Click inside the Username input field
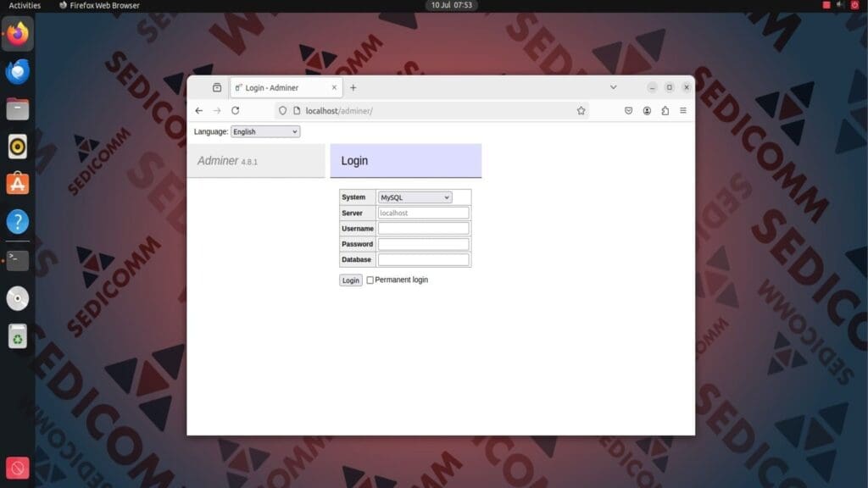The height and width of the screenshot is (488, 868). [x=423, y=228]
